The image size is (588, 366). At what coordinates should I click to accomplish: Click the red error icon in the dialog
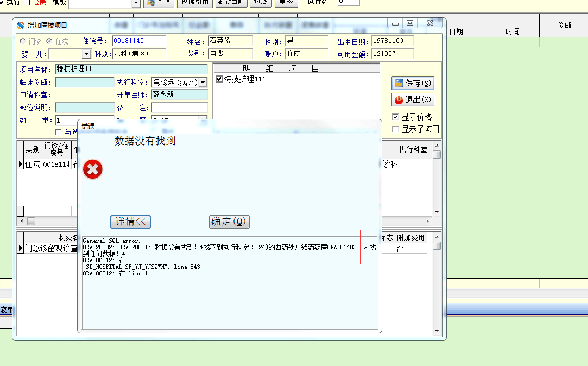tap(93, 169)
